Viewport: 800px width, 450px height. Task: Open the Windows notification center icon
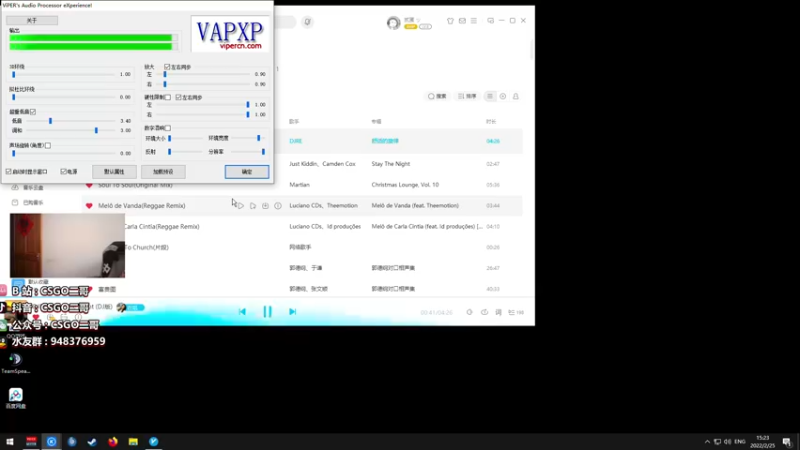tap(787, 442)
